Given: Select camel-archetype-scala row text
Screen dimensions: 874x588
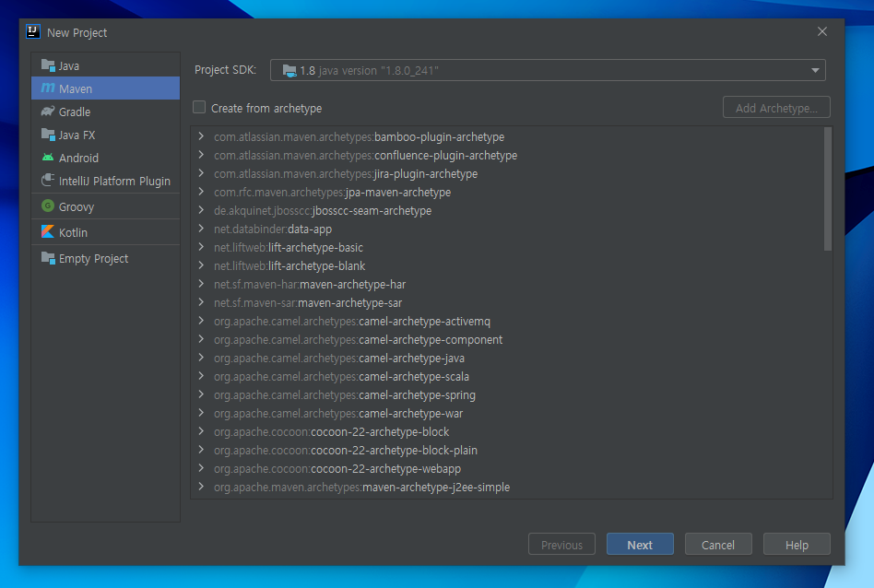Looking at the screenshot, I should point(341,376).
